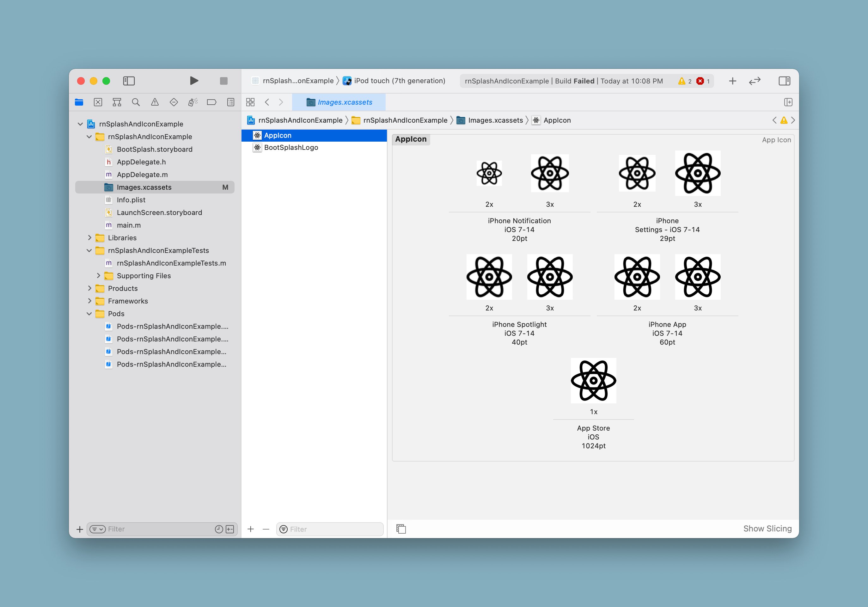Screen dimensions: 868x607
Task: Click the breadcrumb warning indicator
Action: [784, 120]
